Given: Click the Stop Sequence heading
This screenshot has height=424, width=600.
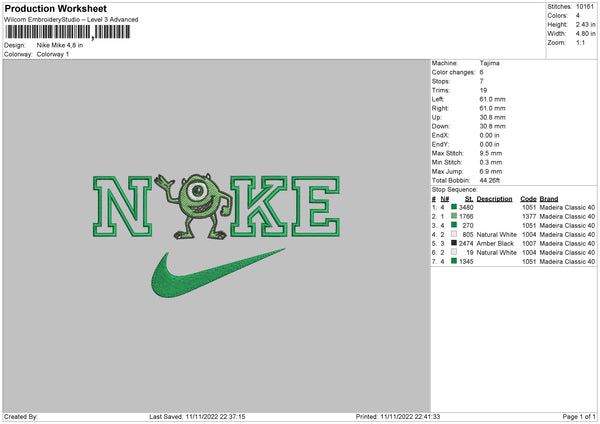Looking at the screenshot, I should pos(455,190).
